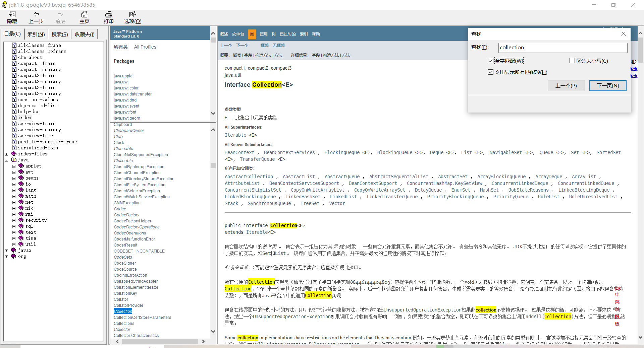Expand the text package node

click(14, 232)
